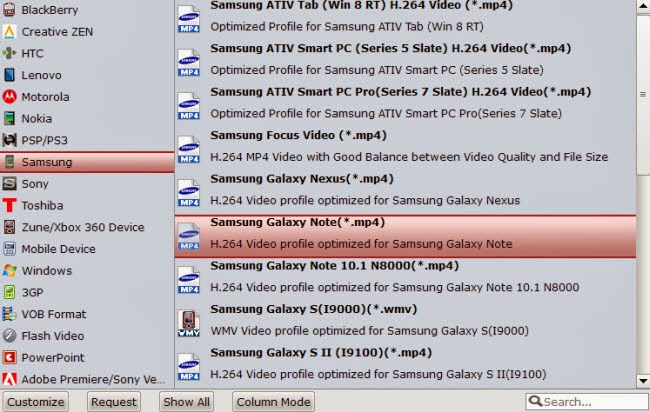Click into the Search field
The height and width of the screenshot is (412, 650).
tap(587, 402)
